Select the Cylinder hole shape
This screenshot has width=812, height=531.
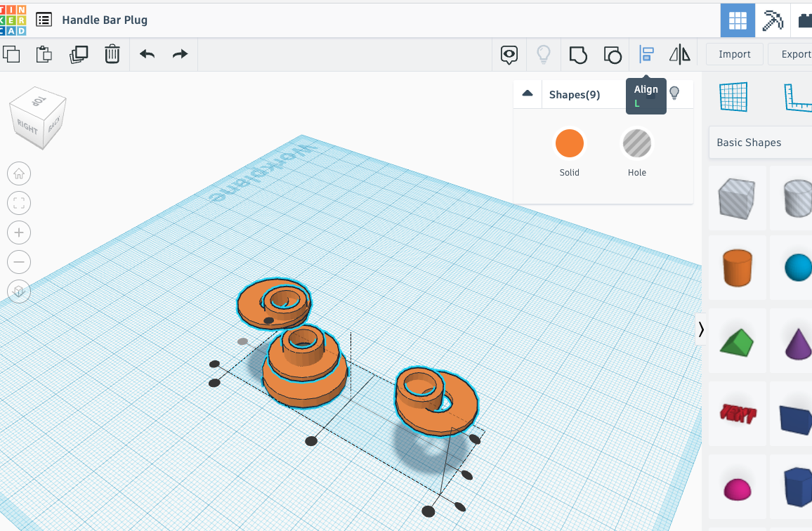[797, 198]
